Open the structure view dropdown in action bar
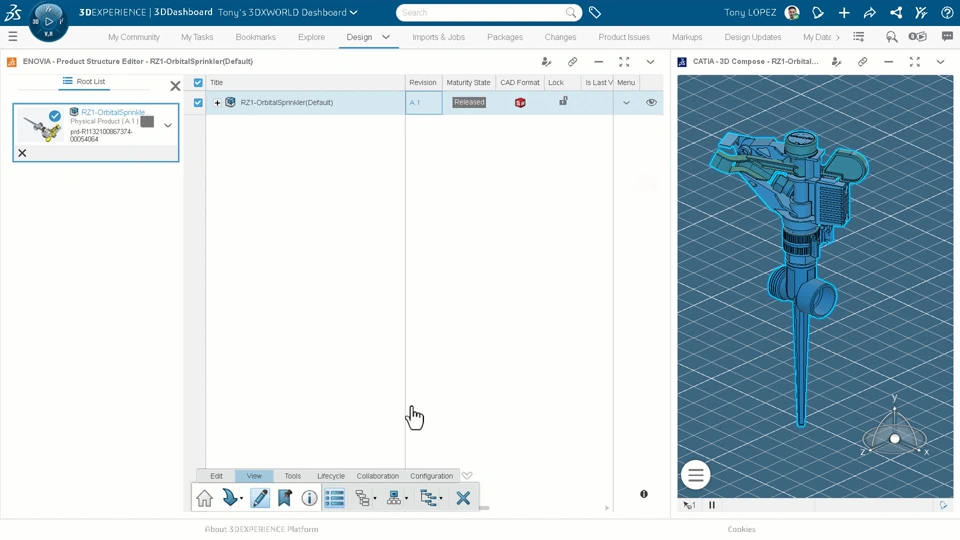 375,498
